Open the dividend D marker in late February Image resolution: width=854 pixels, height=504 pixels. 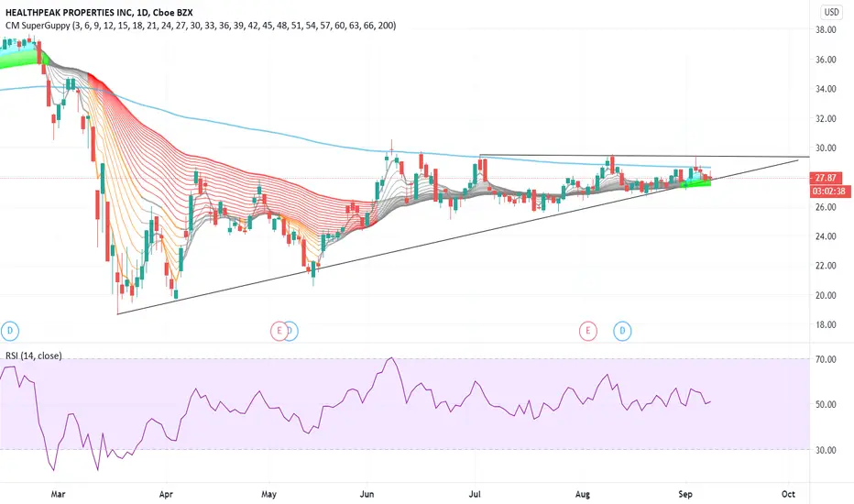(10, 330)
